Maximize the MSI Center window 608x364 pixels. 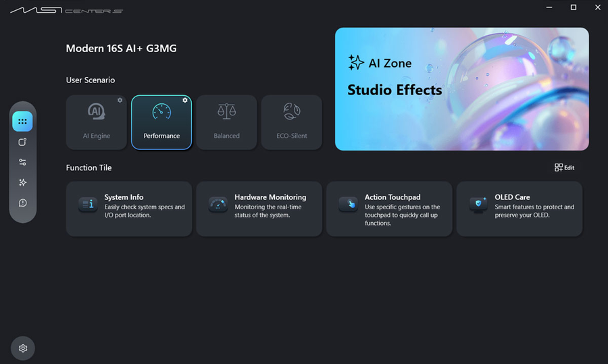pyautogui.click(x=574, y=7)
